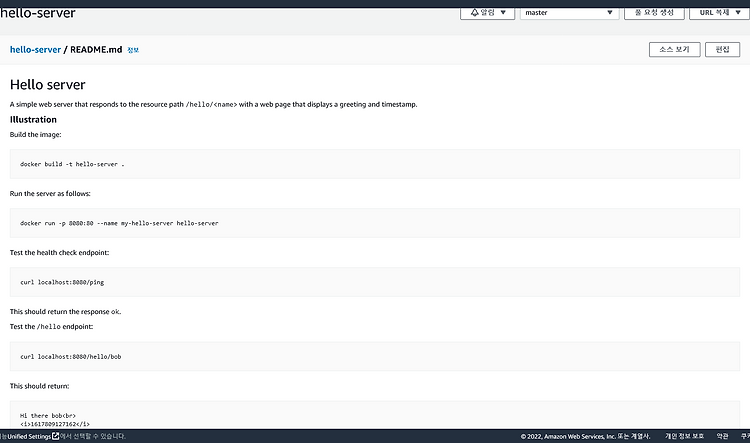Click the docker build command text

tap(72, 164)
